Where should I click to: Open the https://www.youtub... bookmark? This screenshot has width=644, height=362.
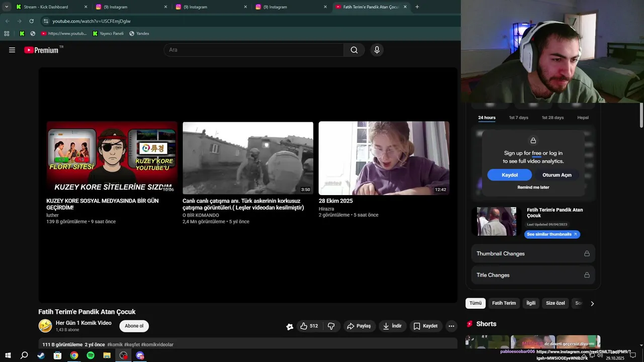[64, 34]
